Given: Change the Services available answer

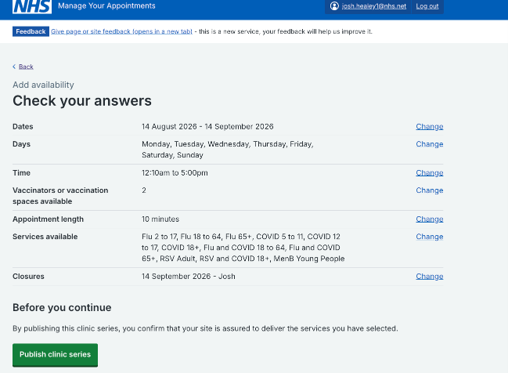Looking at the screenshot, I should click(x=429, y=237).
